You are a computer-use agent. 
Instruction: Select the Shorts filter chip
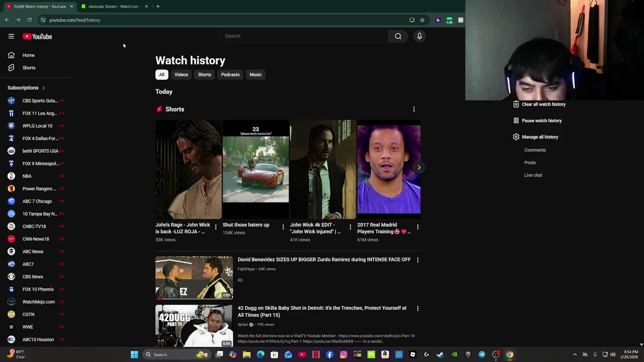[204, 74]
